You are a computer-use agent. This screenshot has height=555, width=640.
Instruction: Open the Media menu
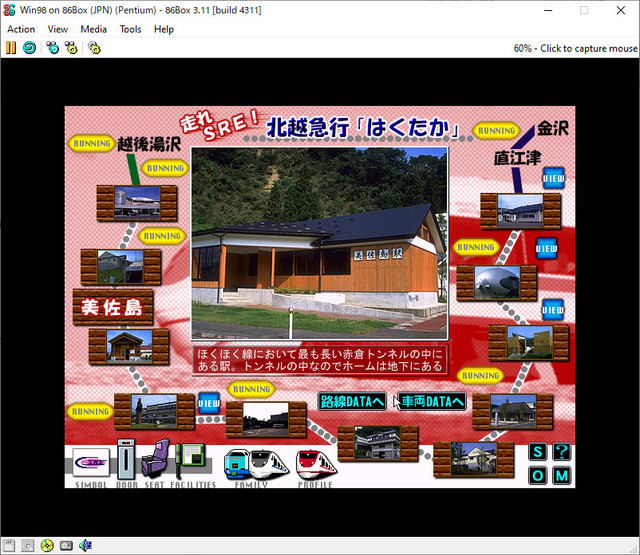click(x=93, y=29)
